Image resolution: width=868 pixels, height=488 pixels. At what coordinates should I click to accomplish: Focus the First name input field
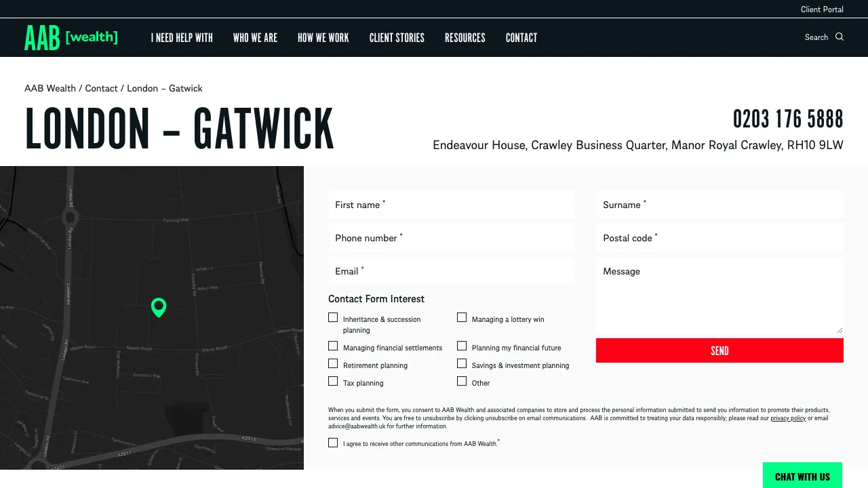(x=452, y=205)
